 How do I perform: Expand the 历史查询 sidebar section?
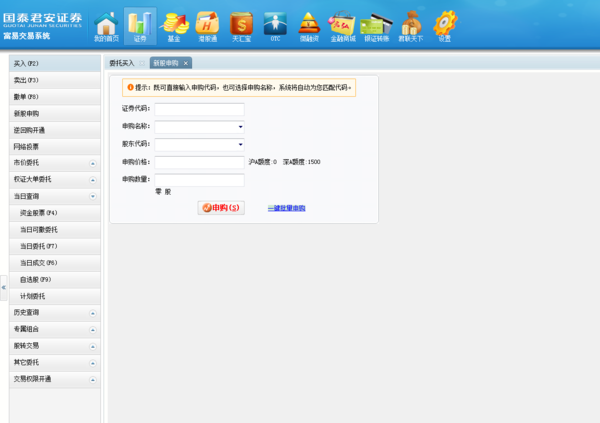pyautogui.click(x=92, y=313)
